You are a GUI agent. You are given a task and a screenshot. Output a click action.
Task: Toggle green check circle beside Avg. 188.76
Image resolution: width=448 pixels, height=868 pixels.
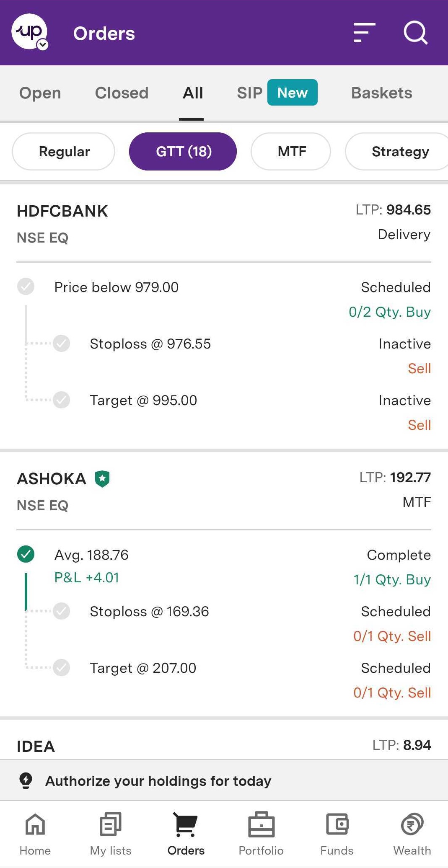pyautogui.click(x=26, y=554)
